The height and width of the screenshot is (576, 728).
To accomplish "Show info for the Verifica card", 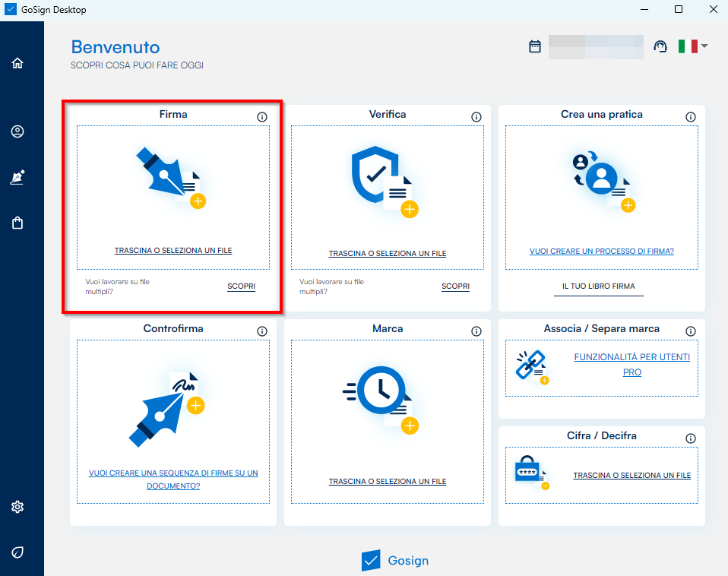I will pyautogui.click(x=476, y=117).
